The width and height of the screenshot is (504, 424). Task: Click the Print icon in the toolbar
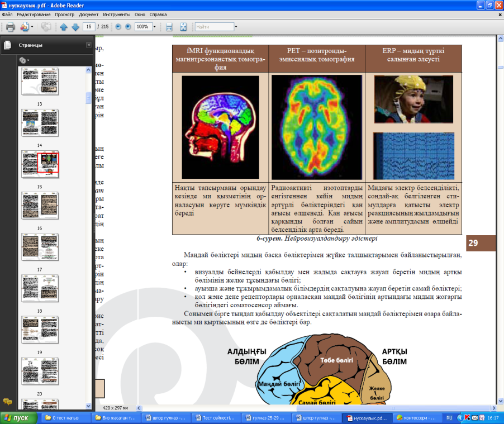coord(10,27)
